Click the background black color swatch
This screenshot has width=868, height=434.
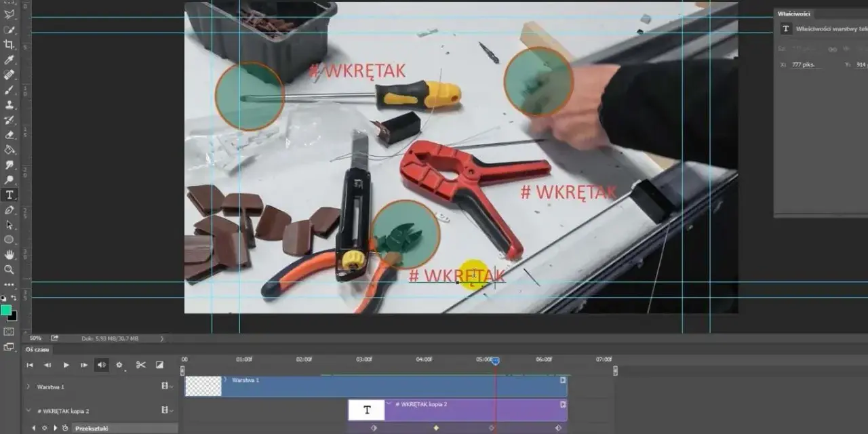coord(12,315)
